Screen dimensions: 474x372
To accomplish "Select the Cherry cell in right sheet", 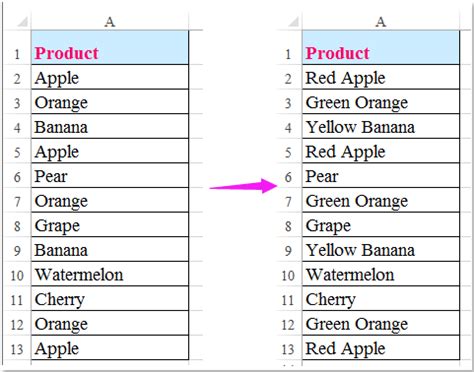I will [x=381, y=299].
